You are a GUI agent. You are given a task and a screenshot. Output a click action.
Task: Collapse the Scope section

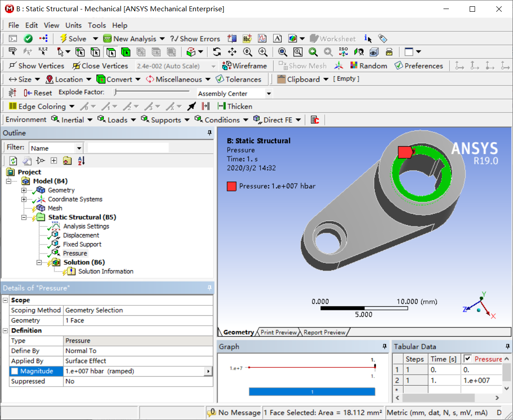pos(5,300)
